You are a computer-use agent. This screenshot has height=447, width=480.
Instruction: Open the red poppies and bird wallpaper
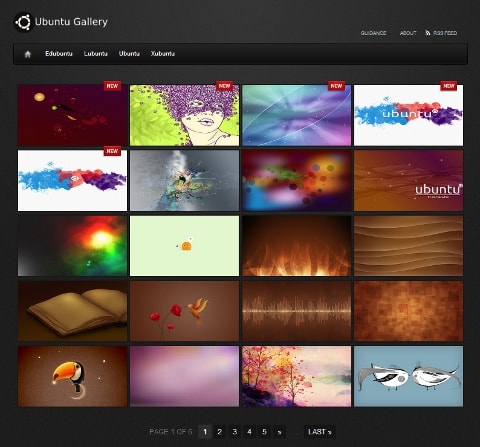click(184, 311)
